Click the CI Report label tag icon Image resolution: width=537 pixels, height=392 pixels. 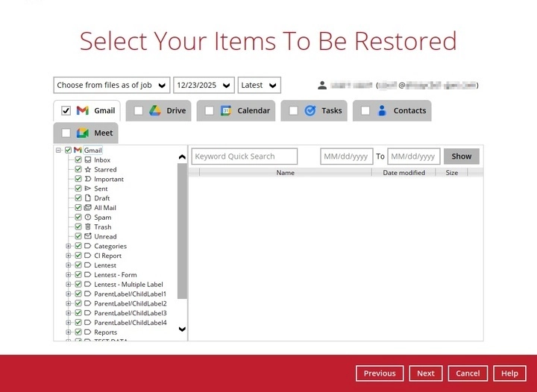tap(88, 256)
